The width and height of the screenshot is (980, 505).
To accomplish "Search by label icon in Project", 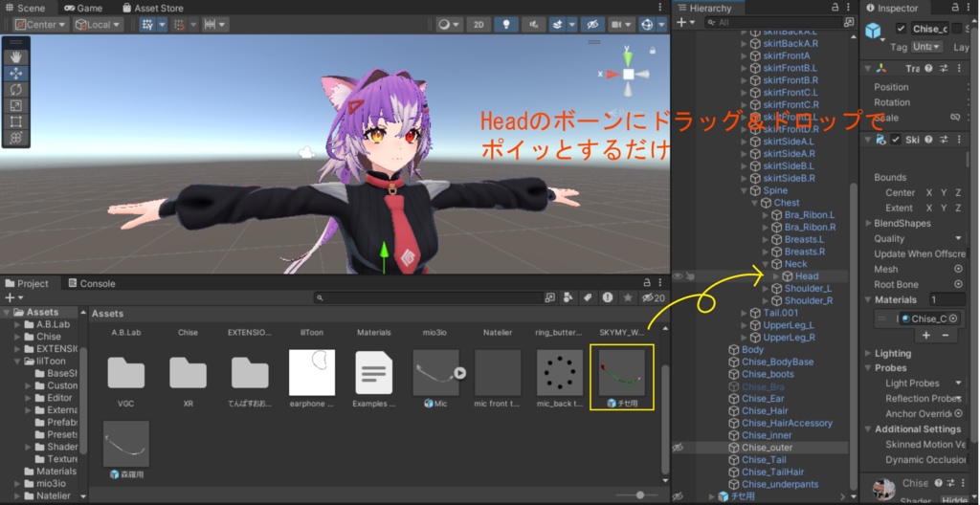I will coord(588,298).
